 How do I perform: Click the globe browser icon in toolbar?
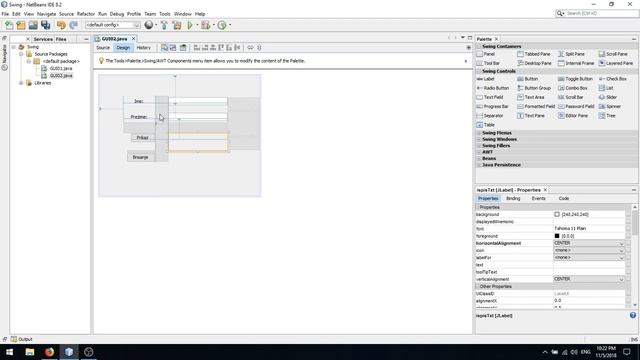(x=149, y=25)
